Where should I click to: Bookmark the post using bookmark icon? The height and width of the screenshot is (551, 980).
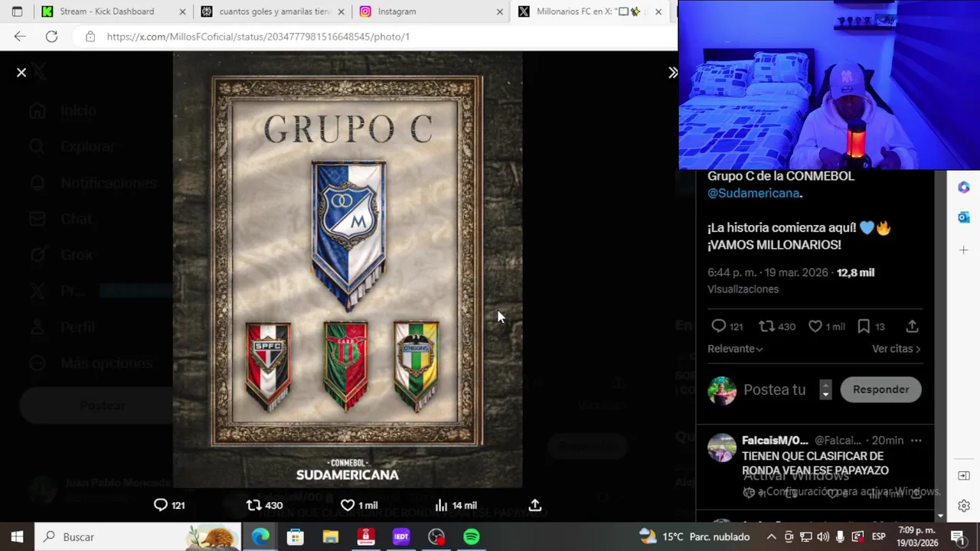pos(864,327)
